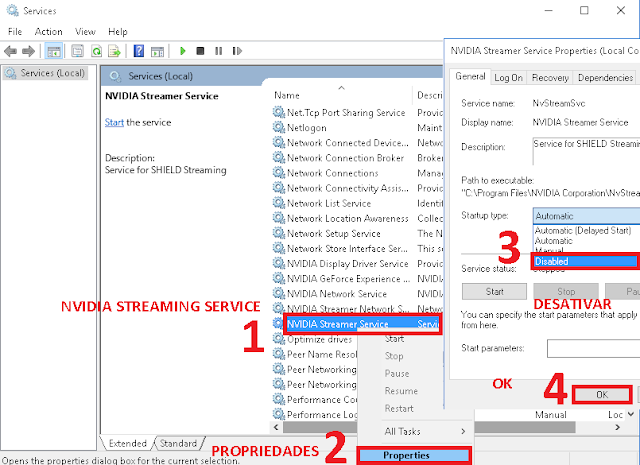The height and width of the screenshot is (465, 640).
Task: Click into Start parameters field
Action: pyautogui.click(x=593, y=349)
